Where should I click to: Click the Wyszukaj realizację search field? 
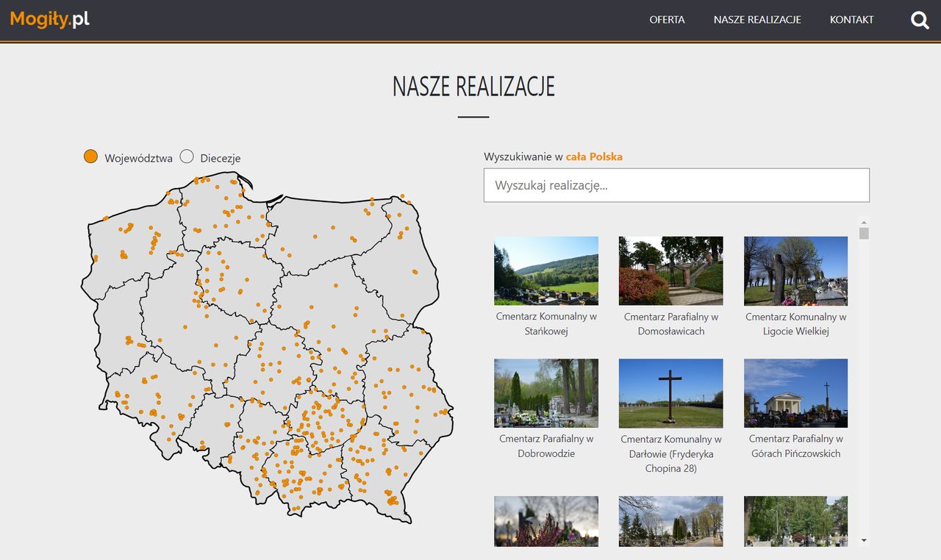(x=676, y=185)
